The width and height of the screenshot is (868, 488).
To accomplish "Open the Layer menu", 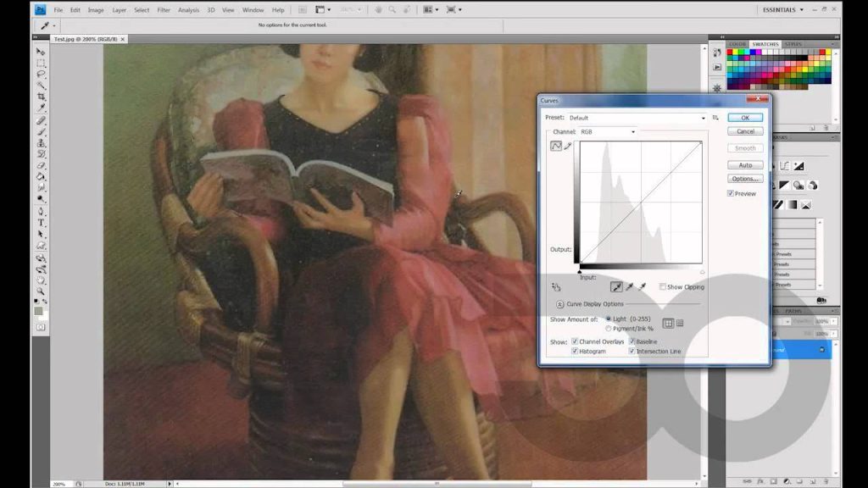I will click(119, 10).
